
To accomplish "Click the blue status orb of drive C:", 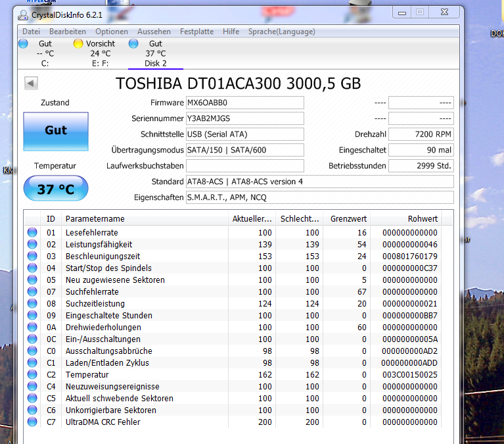I will coord(23,43).
